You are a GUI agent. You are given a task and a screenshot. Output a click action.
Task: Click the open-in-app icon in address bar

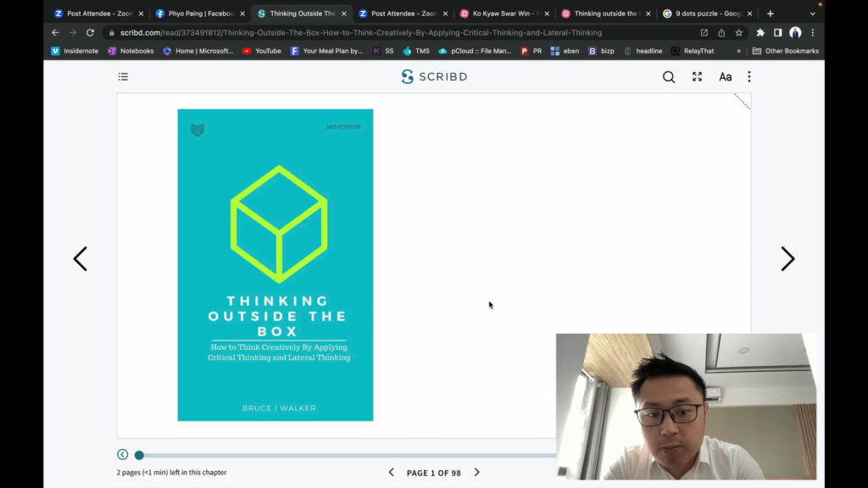tap(704, 33)
